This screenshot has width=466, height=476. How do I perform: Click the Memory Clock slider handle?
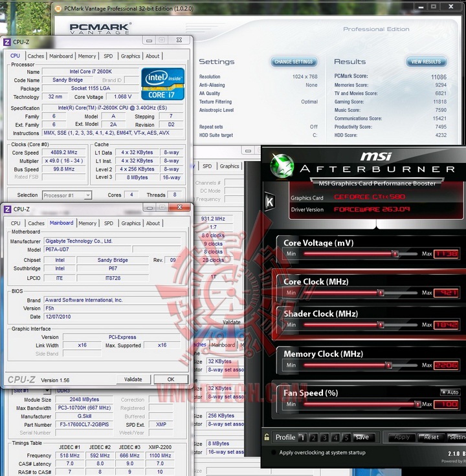pyautogui.click(x=388, y=365)
